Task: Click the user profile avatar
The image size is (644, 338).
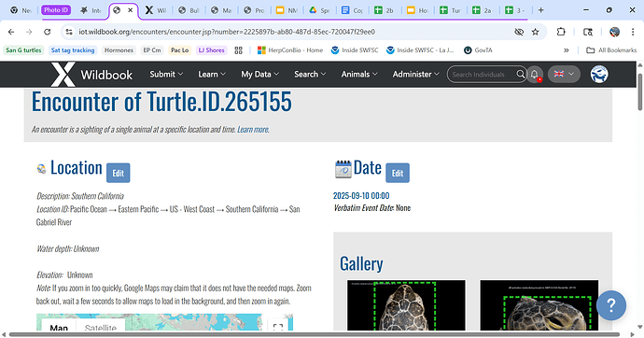Action: pyautogui.click(x=599, y=75)
